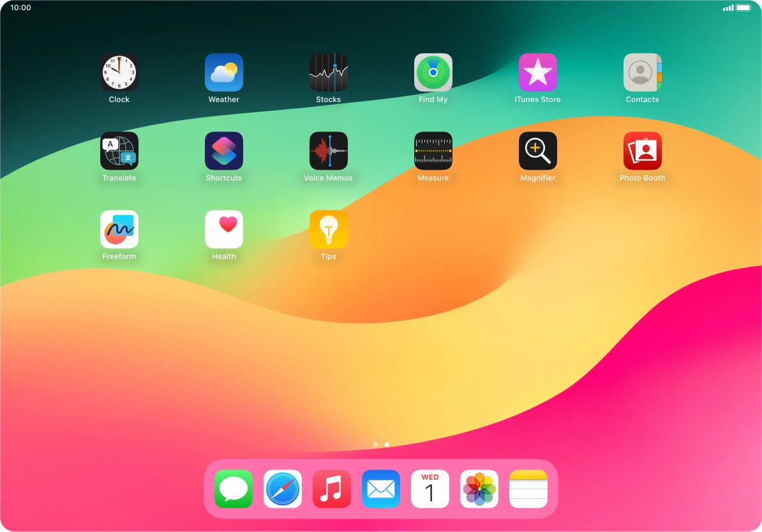Launch the Weather app
Viewport: 762px width, 532px height.
click(x=223, y=72)
